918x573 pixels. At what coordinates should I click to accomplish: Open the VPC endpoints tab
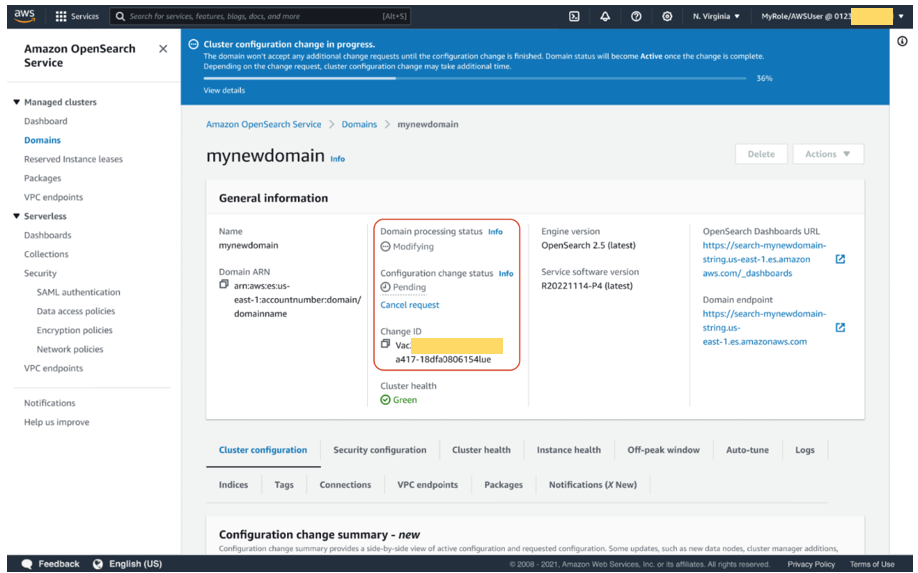tap(427, 485)
